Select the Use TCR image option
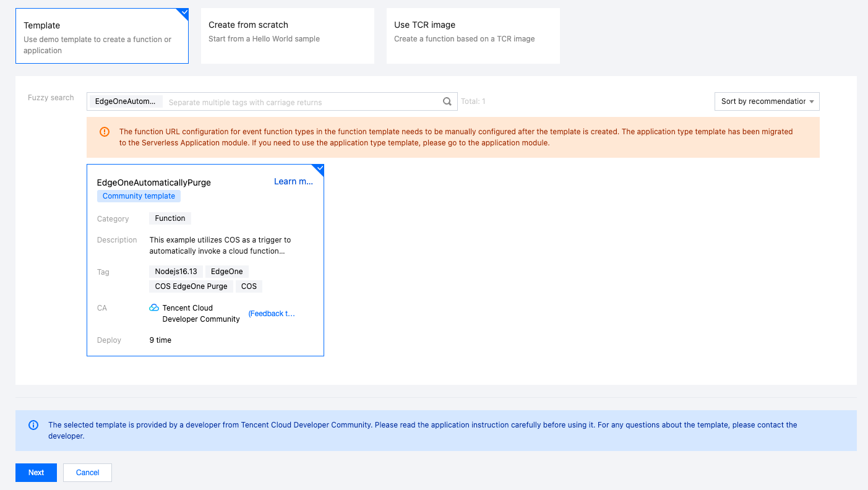868x490 pixels. [x=473, y=35]
